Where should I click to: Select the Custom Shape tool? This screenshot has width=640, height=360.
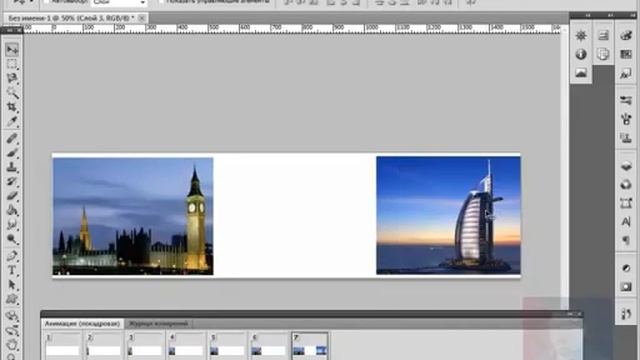12,299
